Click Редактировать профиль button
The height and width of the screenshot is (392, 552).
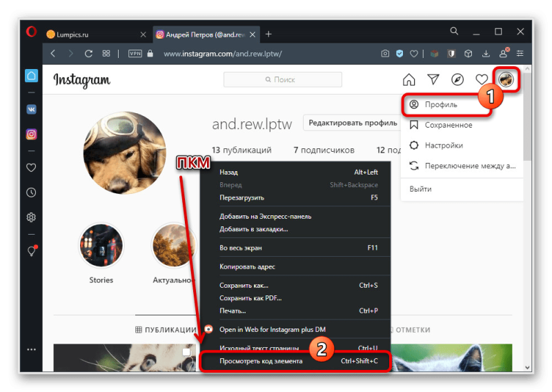tap(353, 123)
